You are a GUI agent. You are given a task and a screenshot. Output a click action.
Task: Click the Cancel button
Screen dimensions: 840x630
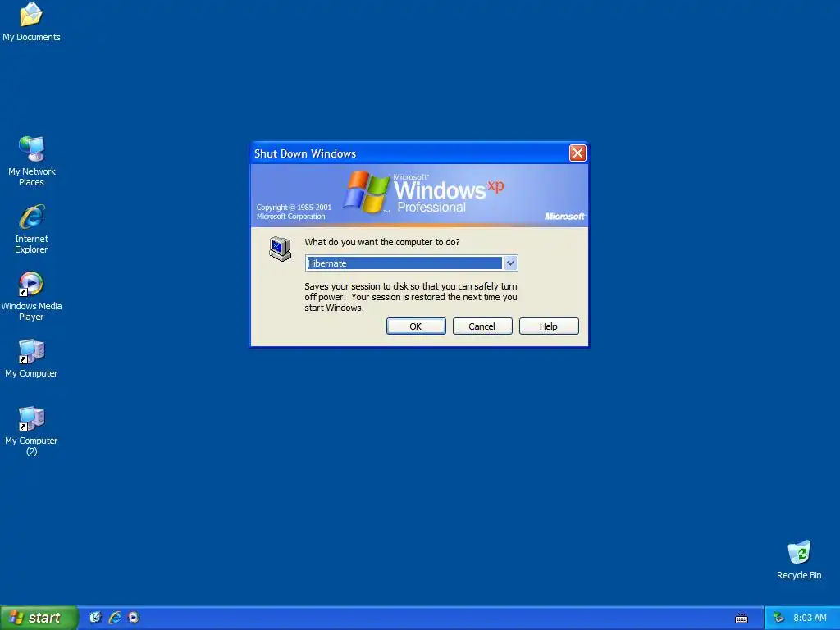[482, 326]
